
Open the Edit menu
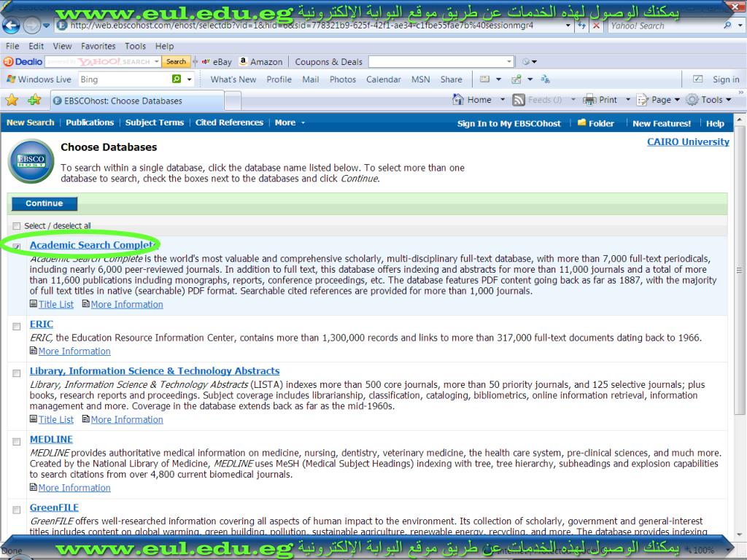point(36,46)
